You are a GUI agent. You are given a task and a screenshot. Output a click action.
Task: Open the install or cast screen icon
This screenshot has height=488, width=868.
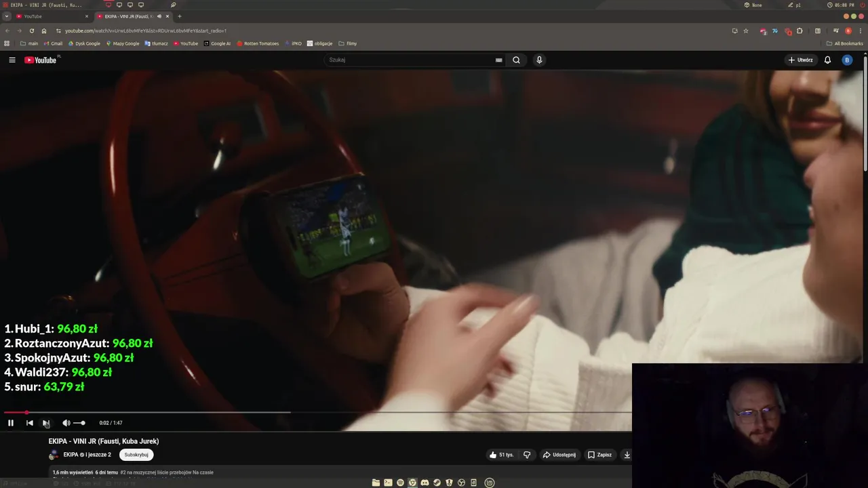(x=734, y=30)
